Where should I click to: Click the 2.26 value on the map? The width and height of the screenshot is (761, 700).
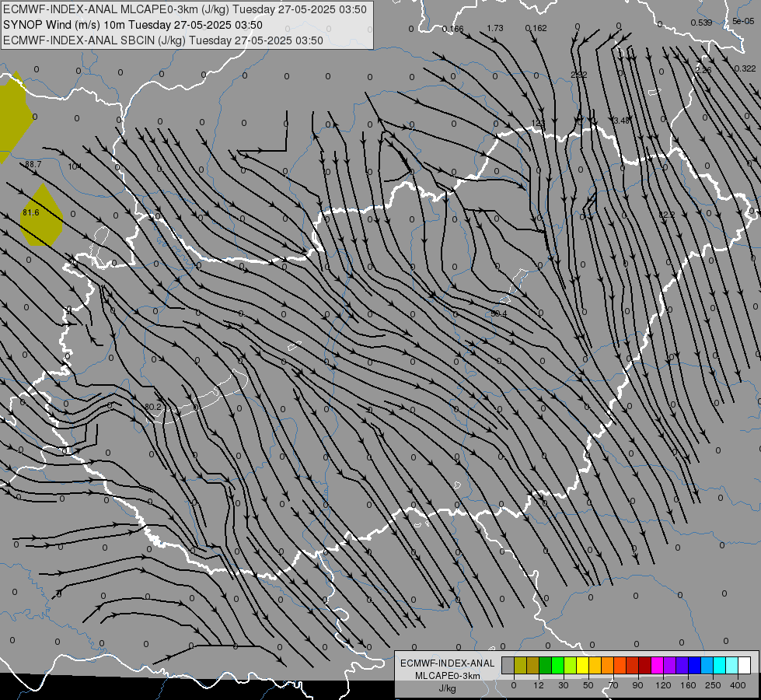pyautogui.click(x=703, y=71)
